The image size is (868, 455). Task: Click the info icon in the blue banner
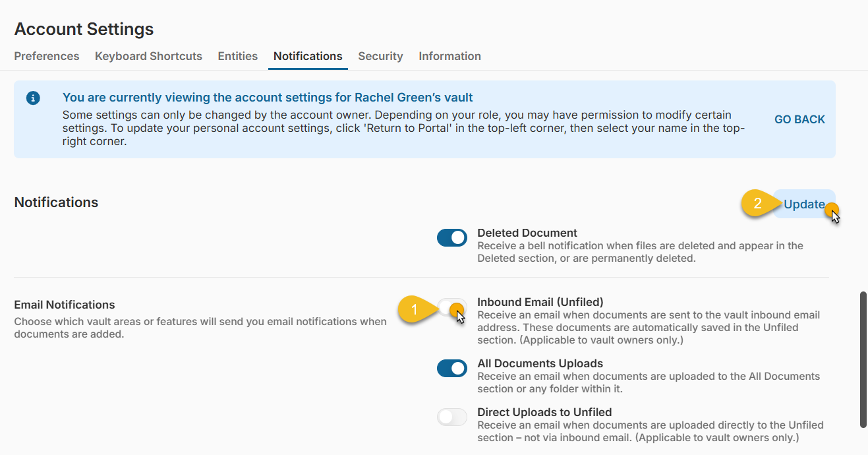coord(33,97)
